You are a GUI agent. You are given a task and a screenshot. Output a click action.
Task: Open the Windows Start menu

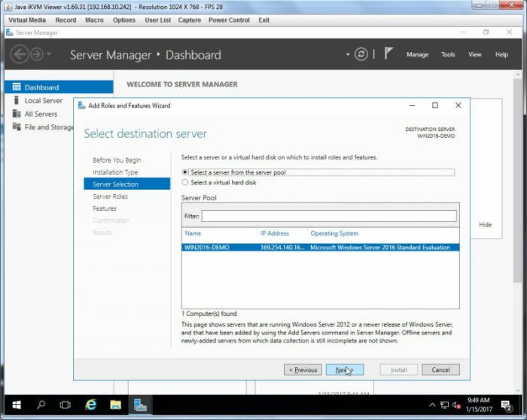(16, 405)
